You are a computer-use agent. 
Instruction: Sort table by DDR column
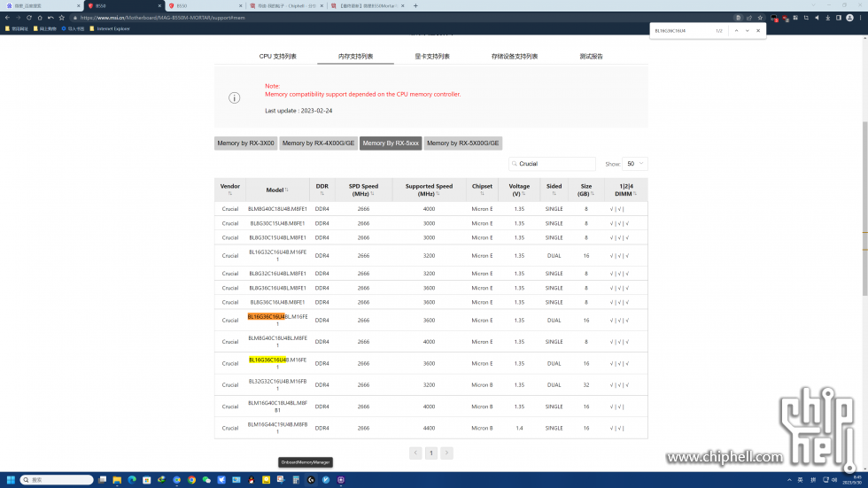322,190
